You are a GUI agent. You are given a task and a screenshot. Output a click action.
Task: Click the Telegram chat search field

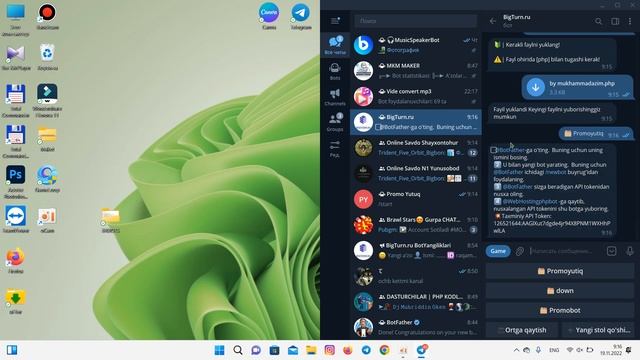[415, 21]
